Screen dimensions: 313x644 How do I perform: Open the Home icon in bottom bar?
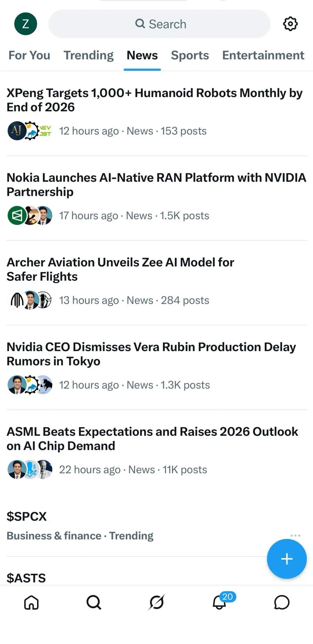31,603
